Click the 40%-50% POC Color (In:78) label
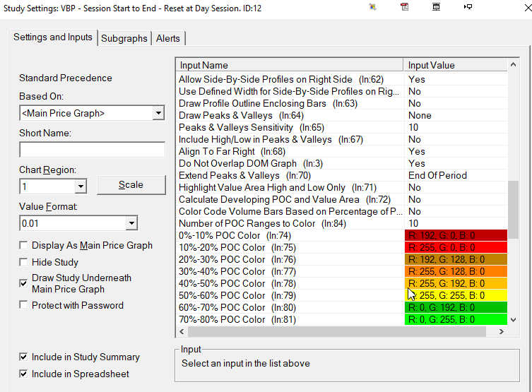The height and width of the screenshot is (392, 532). coord(237,283)
